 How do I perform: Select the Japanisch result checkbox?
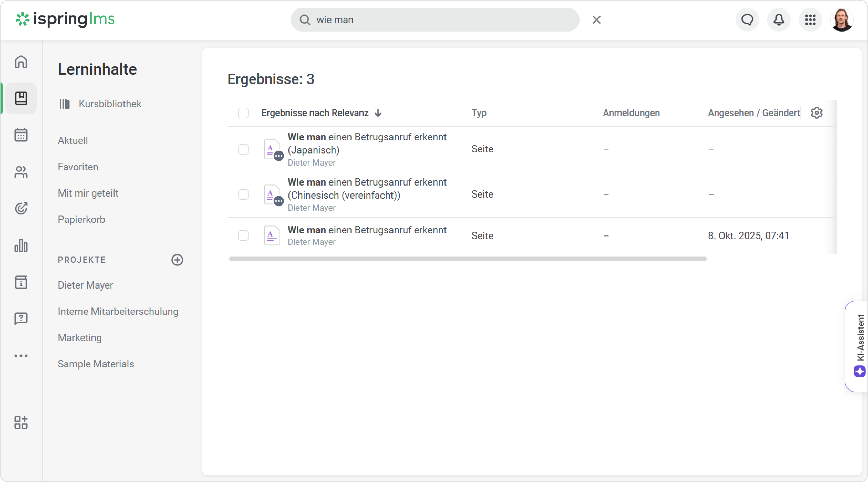243,149
